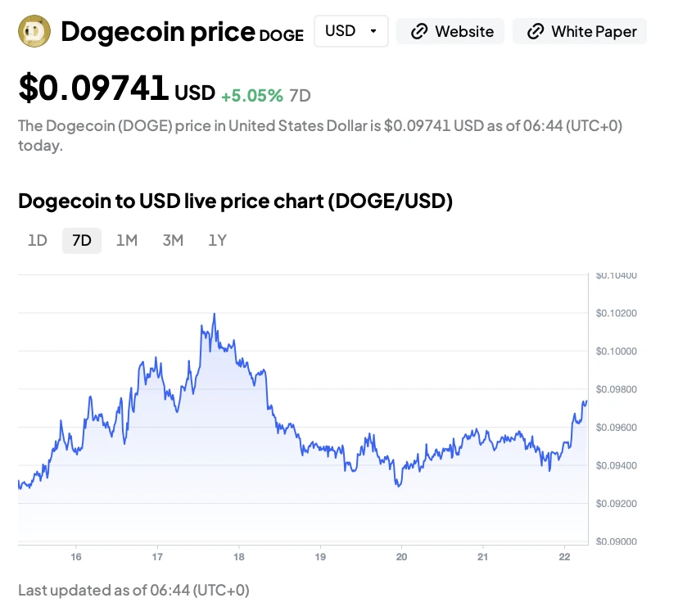The width and height of the screenshot is (678, 616).
Task: Switch chart to 1M range
Action: click(126, 240)
